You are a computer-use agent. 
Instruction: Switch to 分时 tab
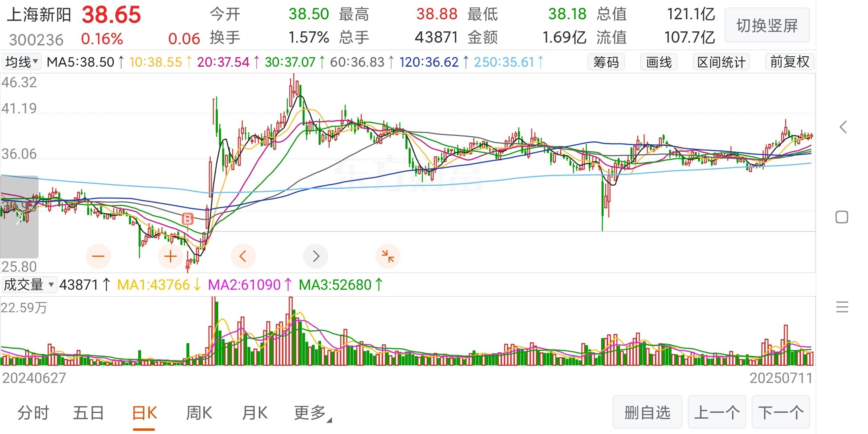tap(33, 413)
